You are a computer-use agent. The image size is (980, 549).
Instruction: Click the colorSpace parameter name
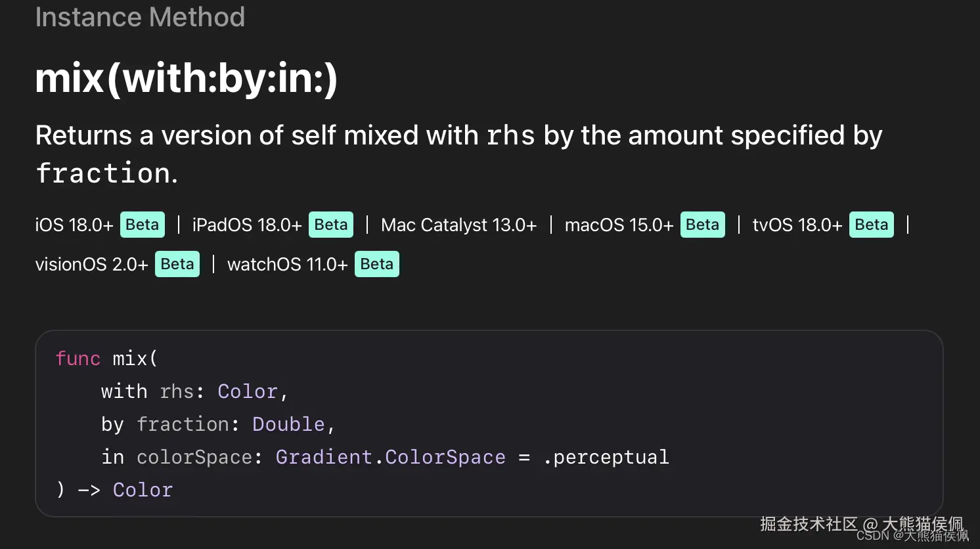tap(194, 457)
